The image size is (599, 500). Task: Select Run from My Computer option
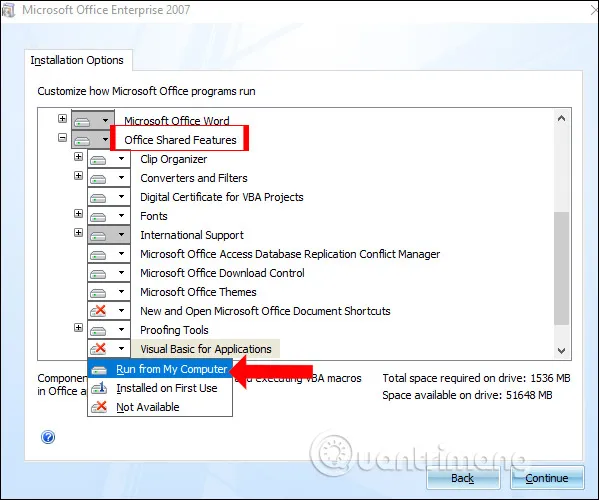pos(160,369)
